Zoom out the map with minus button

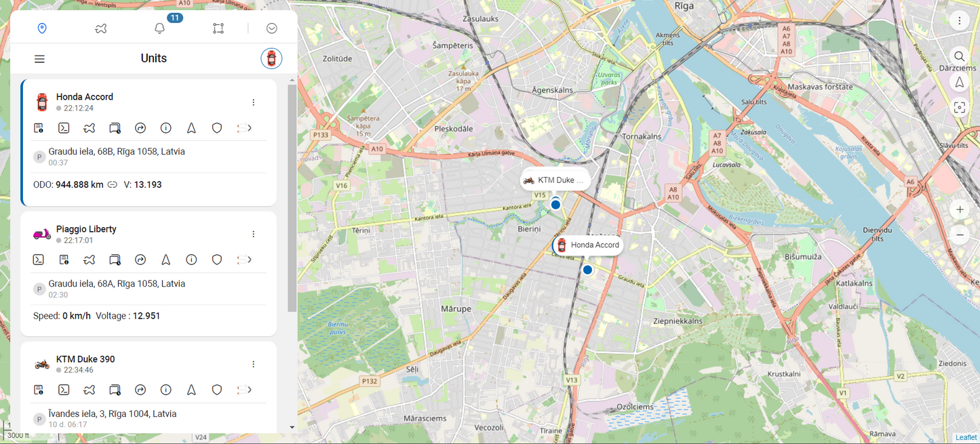click(x=960, y=235)
